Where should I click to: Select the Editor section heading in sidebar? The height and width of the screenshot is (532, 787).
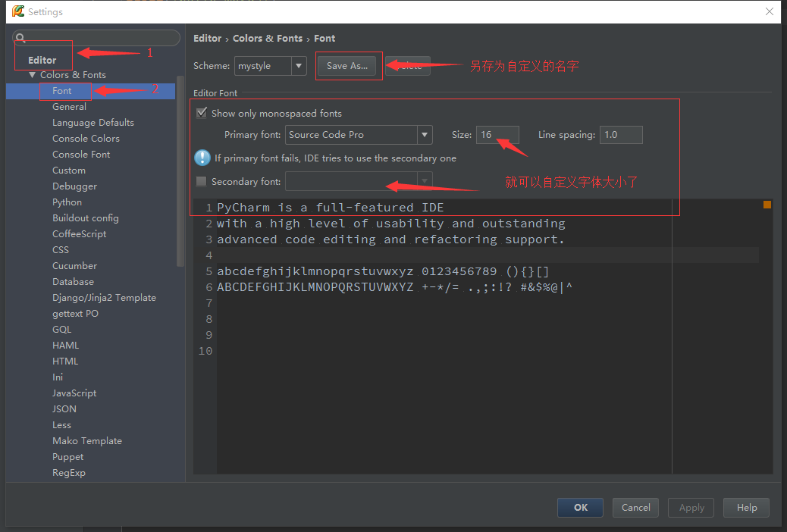[x=42, y=60]
